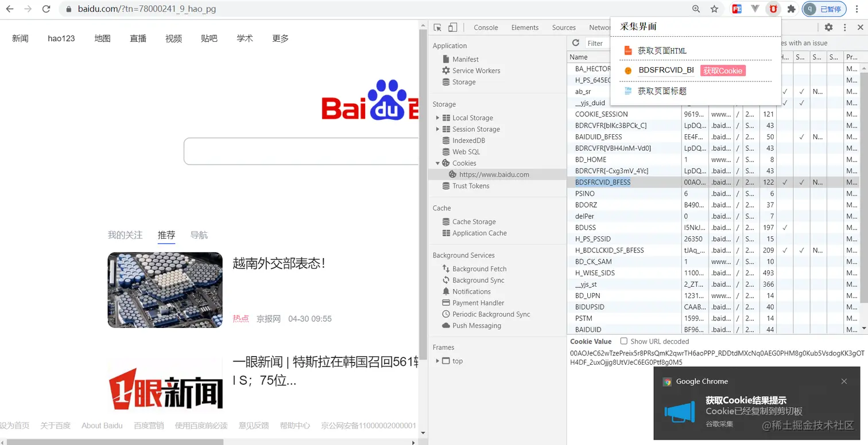
Task: Click the red FE extension icon
Action: coord(737,9)
